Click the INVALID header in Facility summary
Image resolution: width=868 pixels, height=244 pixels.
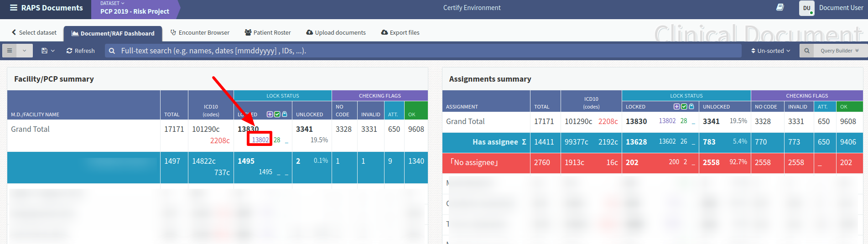370,114
